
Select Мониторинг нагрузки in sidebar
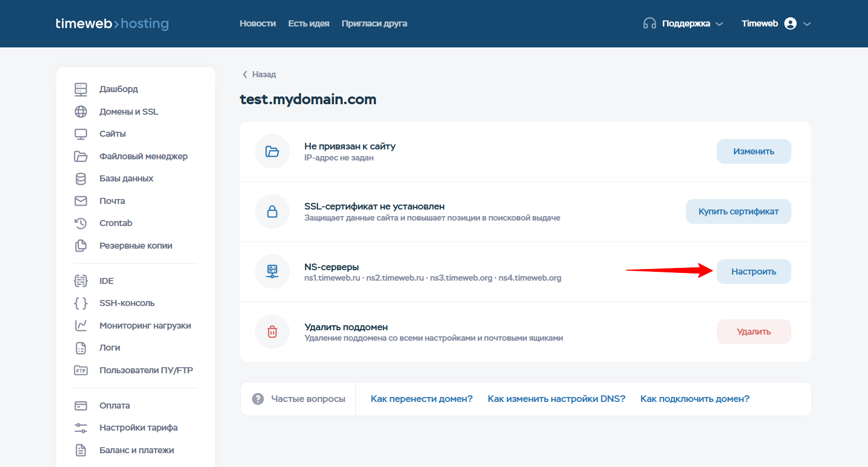click(x=145, y=326)
